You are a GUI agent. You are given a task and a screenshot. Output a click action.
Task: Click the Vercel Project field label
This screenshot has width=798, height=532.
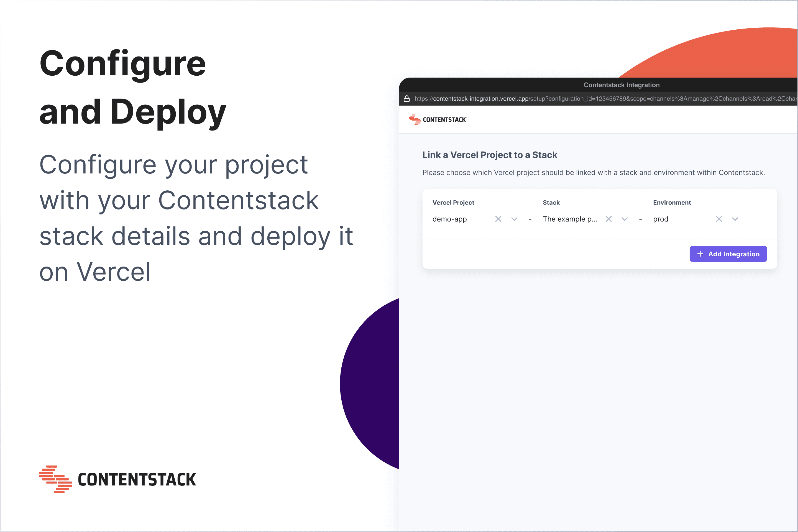[x=453, y=203]
